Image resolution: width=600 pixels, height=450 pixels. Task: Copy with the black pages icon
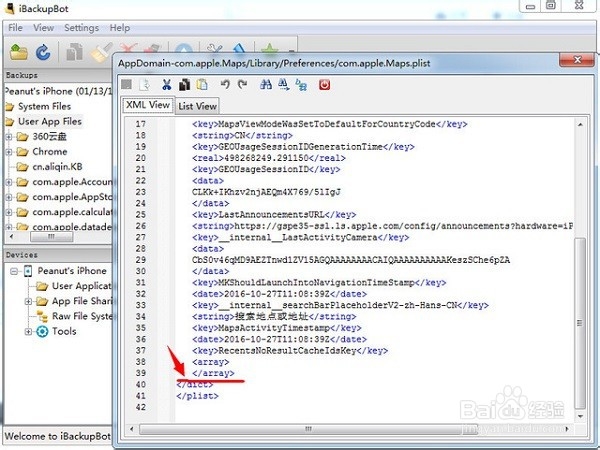tap(184, 85)
